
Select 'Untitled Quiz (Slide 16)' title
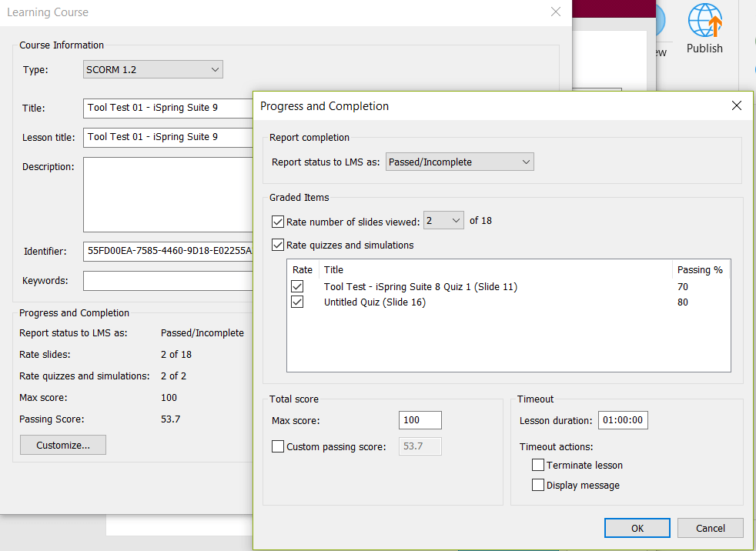tap(375, 302)
